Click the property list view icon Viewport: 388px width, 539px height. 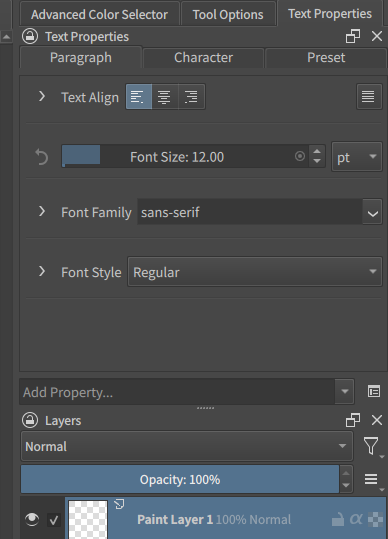click(x=374, y=391)
